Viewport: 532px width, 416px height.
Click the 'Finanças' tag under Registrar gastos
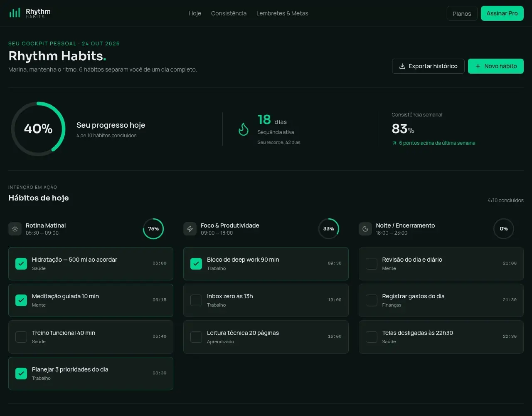pyautogui.click(x=392, y=305)
